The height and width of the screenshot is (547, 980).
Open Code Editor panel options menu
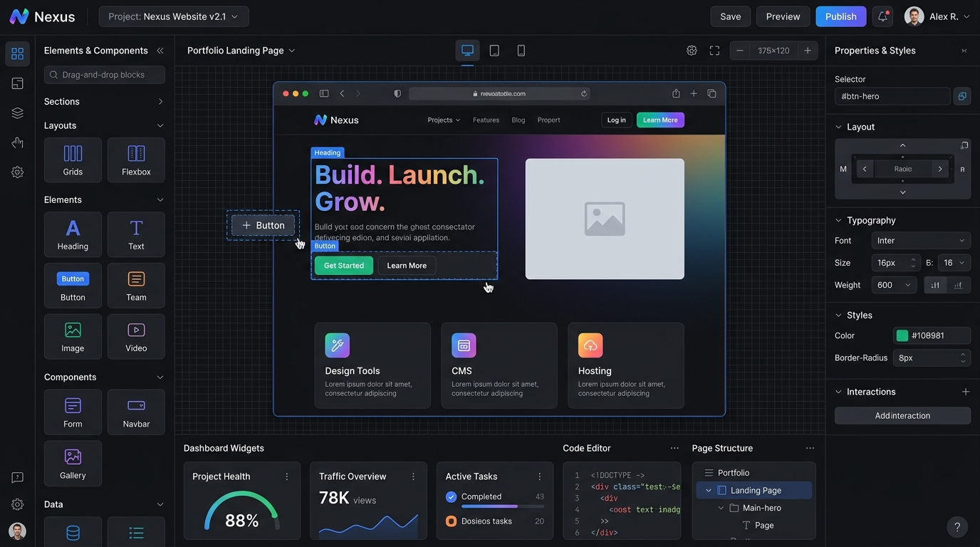click(x=674, y=449)
